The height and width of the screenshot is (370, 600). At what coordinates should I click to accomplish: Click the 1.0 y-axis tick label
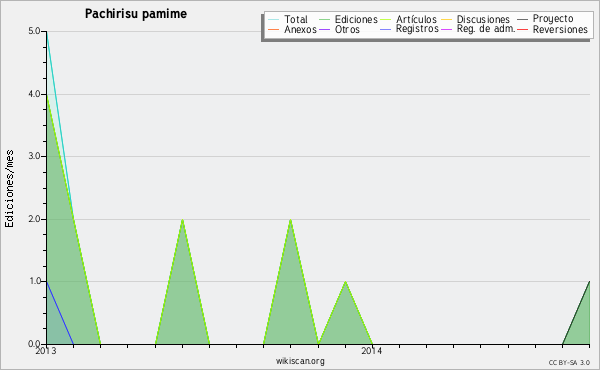pos(34,281)
